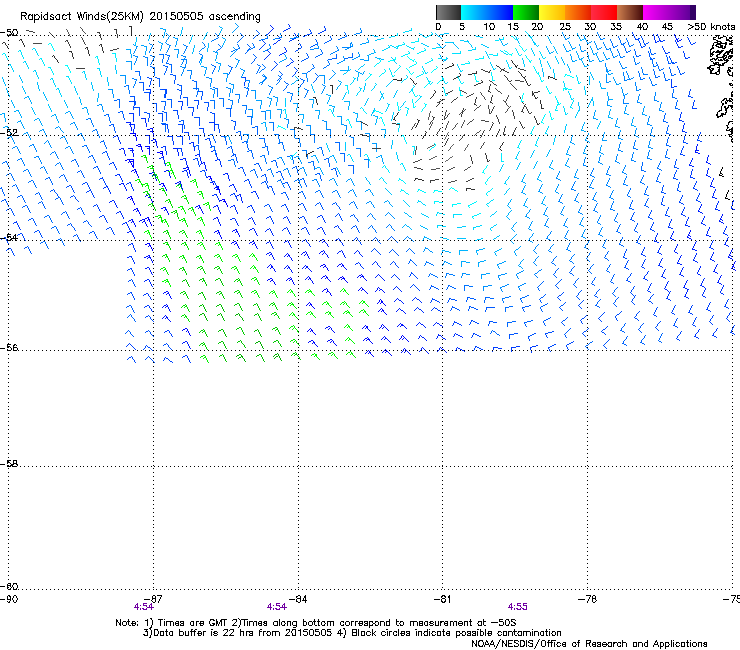Click the Rapidscat Winds(25KM) 20150505 ascending title
Viewport: 740px width, 650px height.
[x=140, y=17]
